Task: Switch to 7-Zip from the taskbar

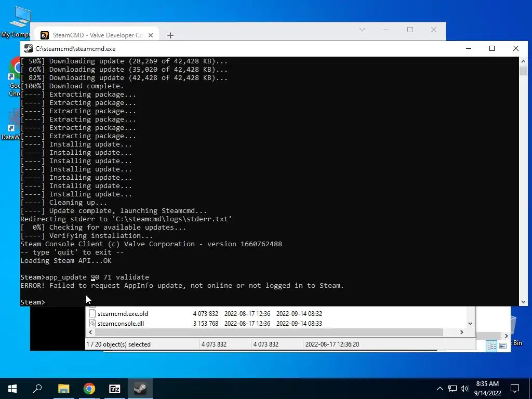Action: pos(115,389)
